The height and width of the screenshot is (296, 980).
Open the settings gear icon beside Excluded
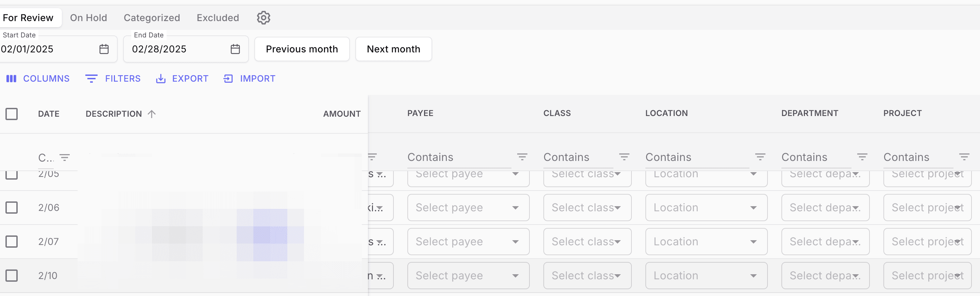click(263, 17)
